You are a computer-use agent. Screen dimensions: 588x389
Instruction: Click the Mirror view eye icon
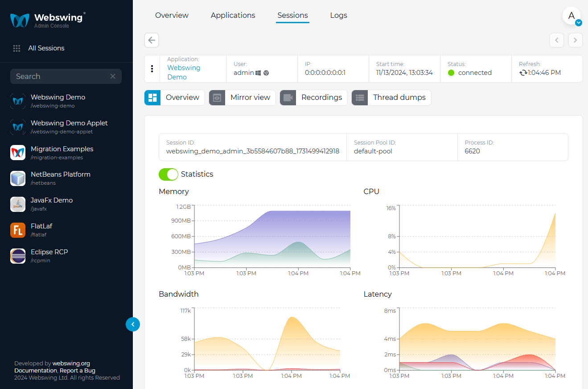217,98
